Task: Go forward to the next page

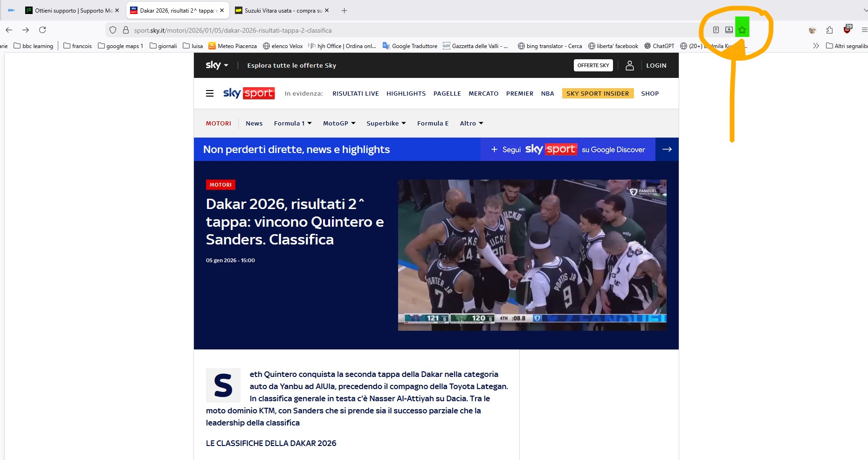Action: coord(26,30)
